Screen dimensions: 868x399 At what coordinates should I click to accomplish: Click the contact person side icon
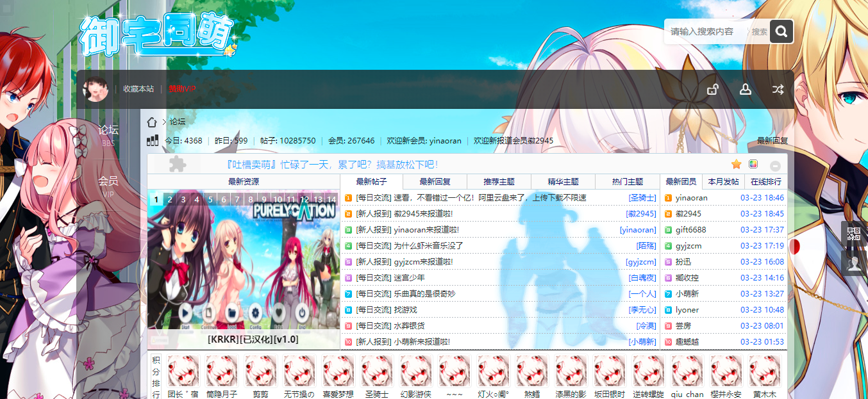click(x=854, y=263)
